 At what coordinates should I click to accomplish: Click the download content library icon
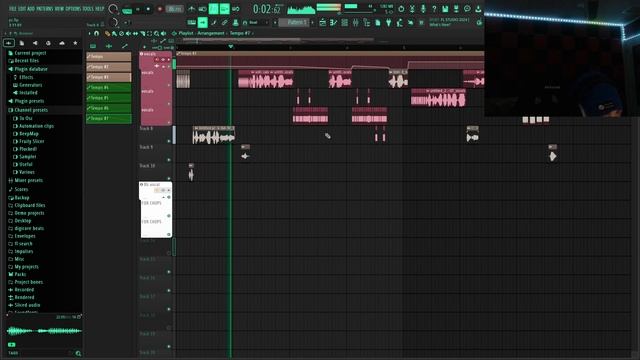click(x=478, y=9)
